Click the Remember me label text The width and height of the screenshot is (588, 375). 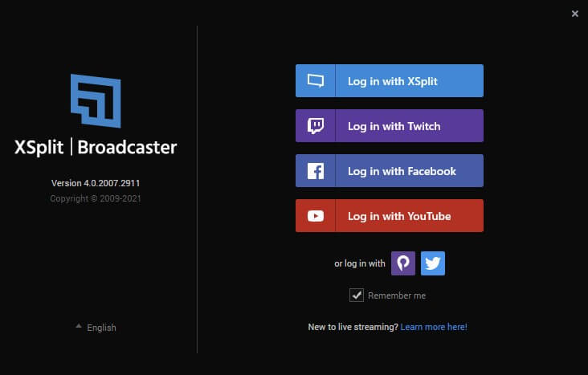click(x=397, y=296)
